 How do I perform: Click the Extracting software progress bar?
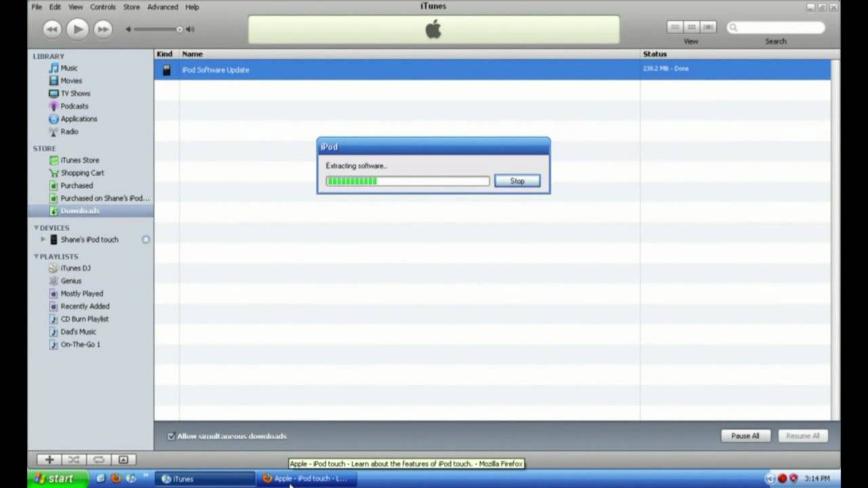(x=408, y=181)
